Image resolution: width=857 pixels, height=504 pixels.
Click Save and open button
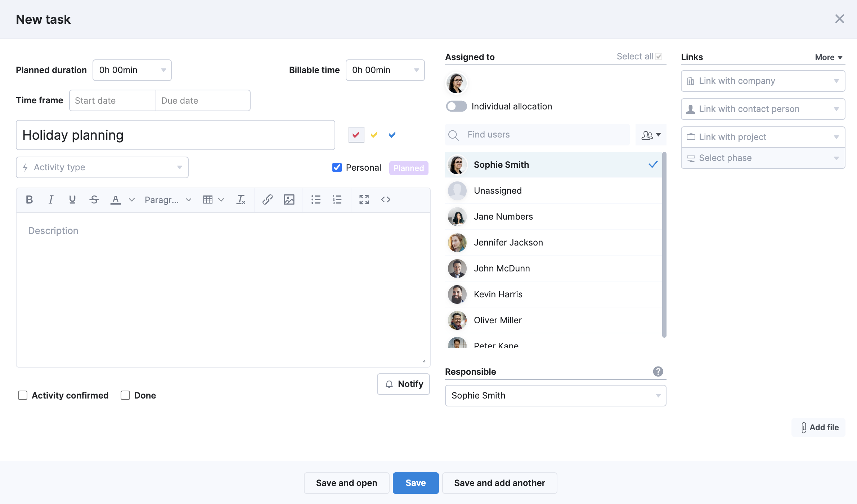coord(346,483)
